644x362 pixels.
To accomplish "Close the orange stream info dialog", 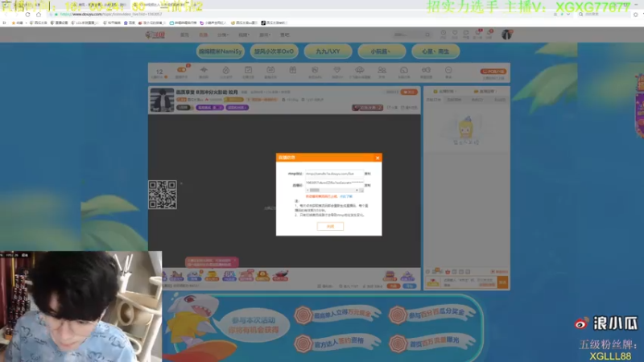I will click(378, 158).
